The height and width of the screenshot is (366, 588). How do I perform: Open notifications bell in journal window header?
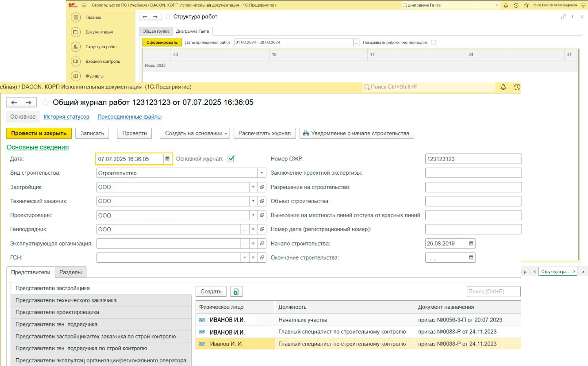coord(503,87)
